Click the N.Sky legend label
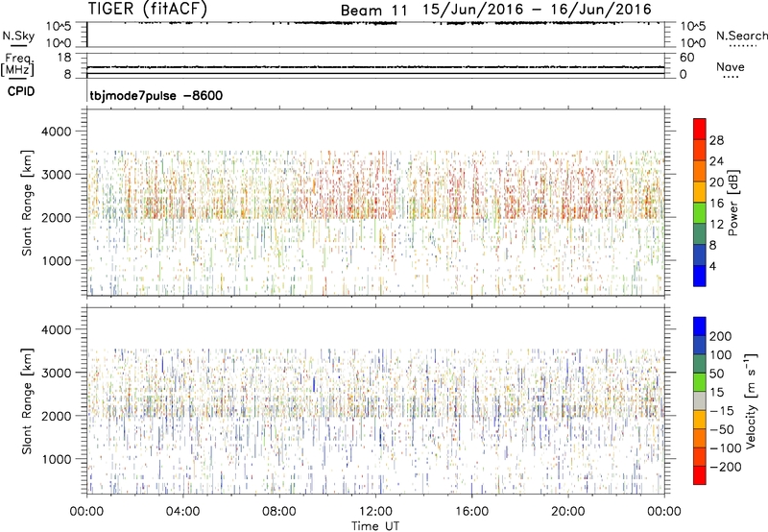 [x=18, y=36]
